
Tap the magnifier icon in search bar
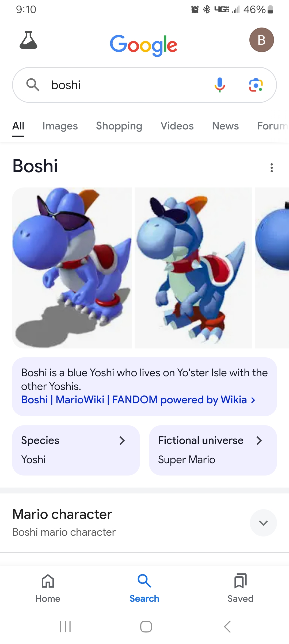pyautogui.click(x=33, y=85)
